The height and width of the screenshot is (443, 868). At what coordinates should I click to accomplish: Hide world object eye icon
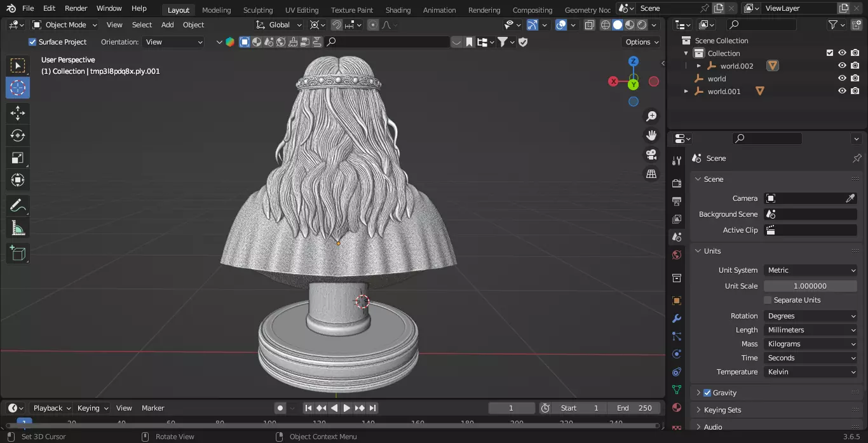click(842, 79)
